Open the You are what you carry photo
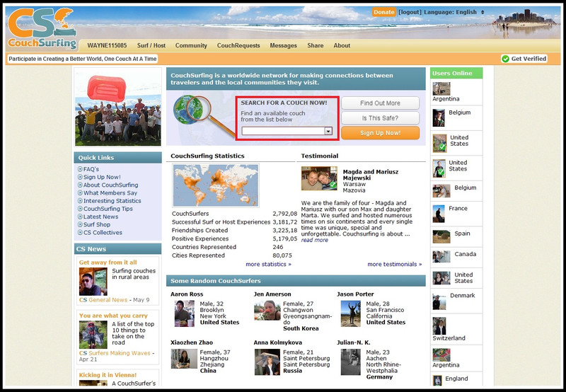 pyautogui.click(x=93, y=335)
